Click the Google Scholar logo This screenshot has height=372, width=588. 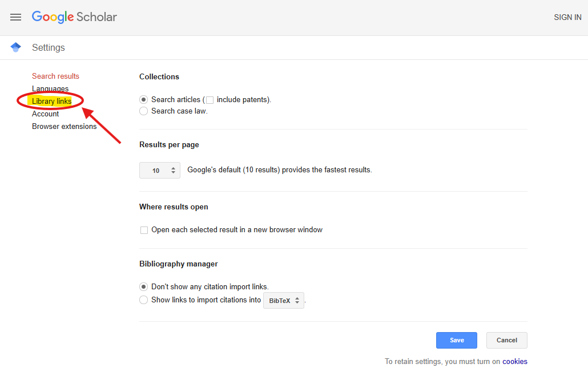point(74,17)
